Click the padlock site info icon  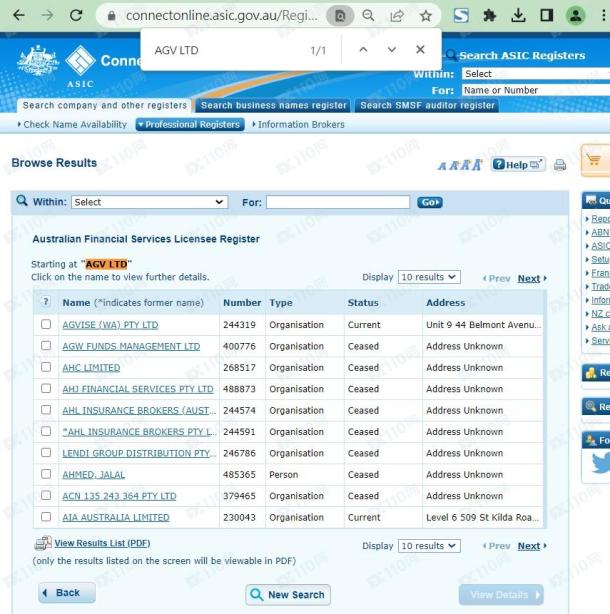click(112, 16)
